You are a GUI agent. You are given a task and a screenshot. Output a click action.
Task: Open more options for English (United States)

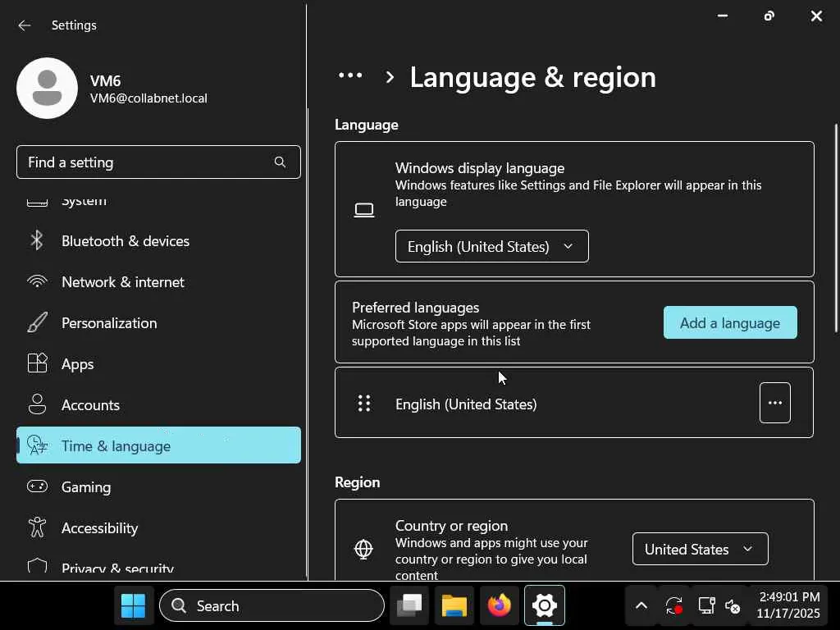click(775, 403)
